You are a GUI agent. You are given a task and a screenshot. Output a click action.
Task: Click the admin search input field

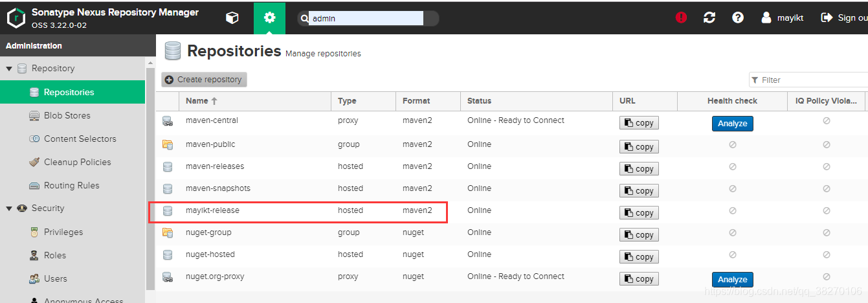click(x=366, y=18)
